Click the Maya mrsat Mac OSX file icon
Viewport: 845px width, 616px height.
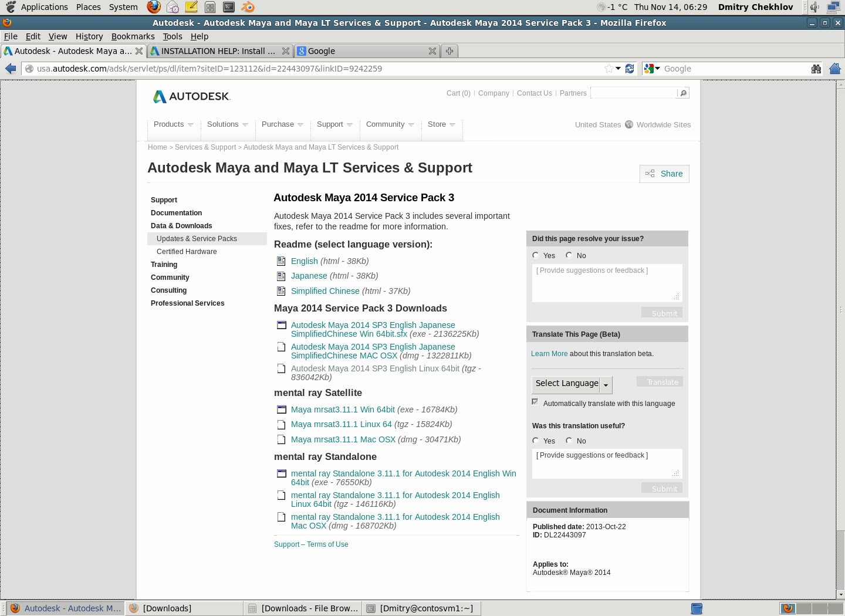click(x=281, y=439)
